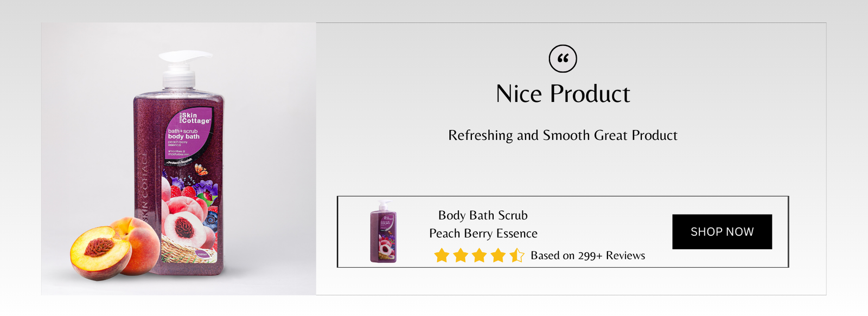Image resolution: width=868 pixels, height=316 pixels.
Task: Open the Body Bath Scrub product title
Action: click(483, 215)
